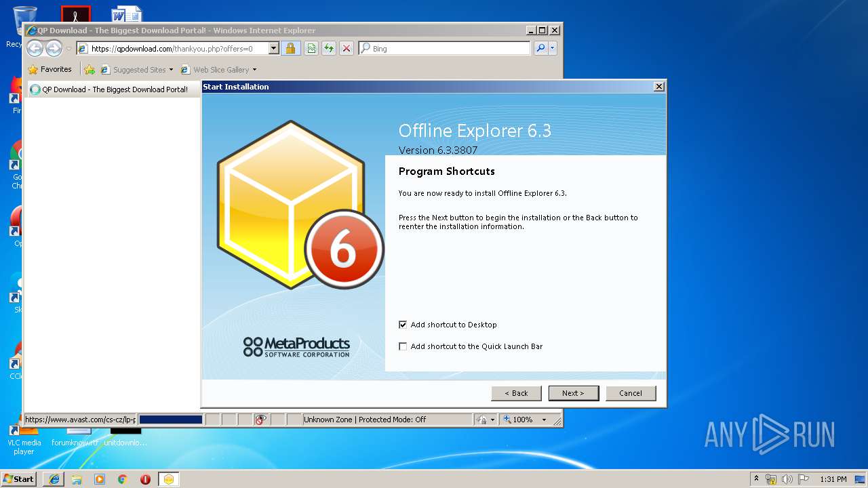
Task: Click the popup blocker status icon
Action: point(261,420)
